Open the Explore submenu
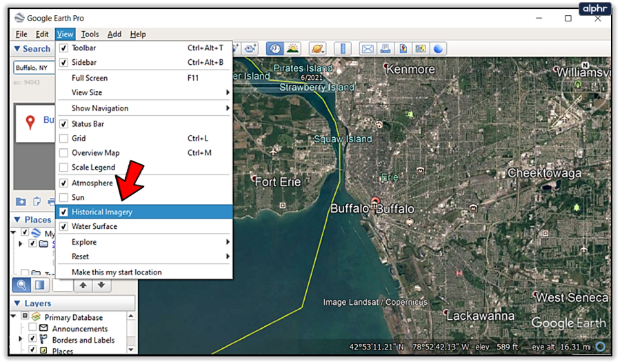This screenshot has width=620, height=364. 144,242
